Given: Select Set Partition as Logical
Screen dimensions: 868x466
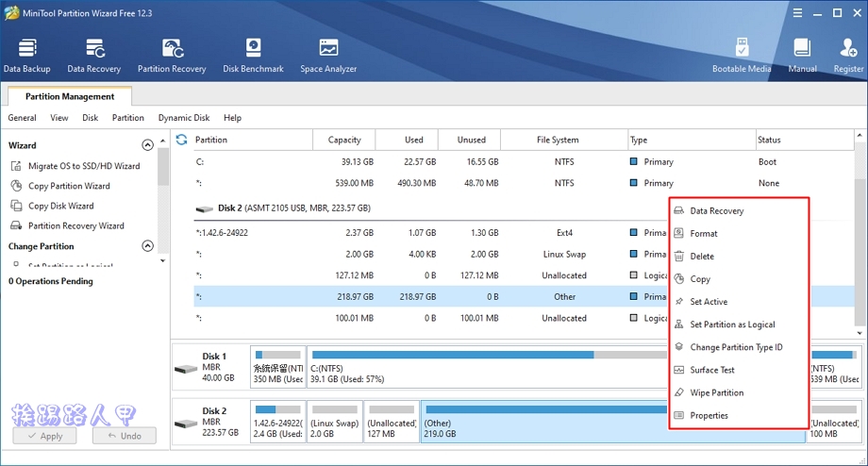Looking at the screenshot, I should point(739,325).
